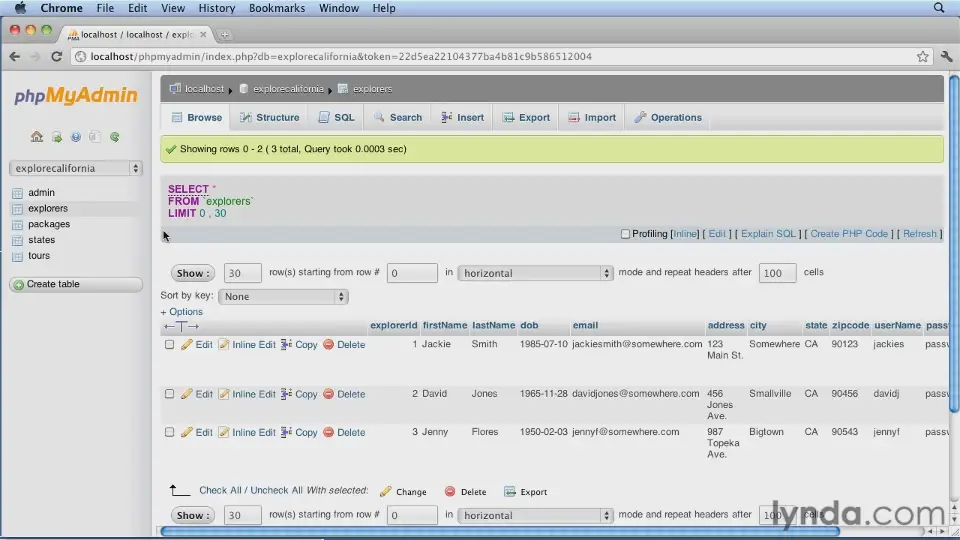This screenshot has height=540, width=960.
Task: Click the red Delete icon beside With selected
Action: (x=450, y=492)
